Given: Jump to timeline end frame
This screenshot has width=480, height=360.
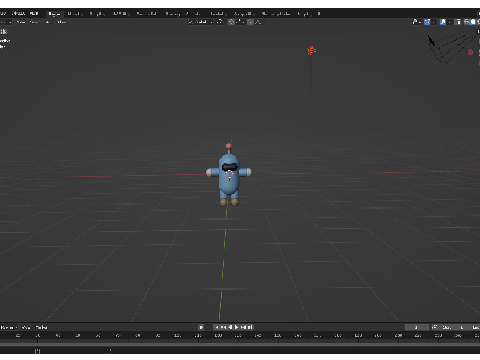Looking at the screenshot, I should pyautogui.click(x=250, y=327).
